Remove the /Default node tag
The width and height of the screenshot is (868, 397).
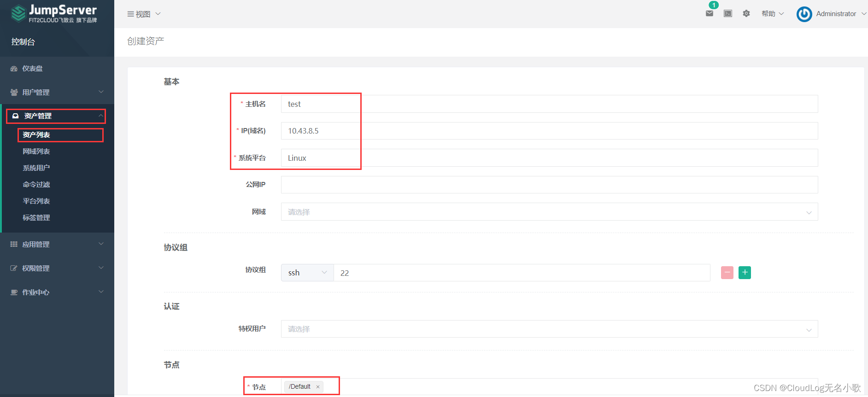(x=318, y=387)
